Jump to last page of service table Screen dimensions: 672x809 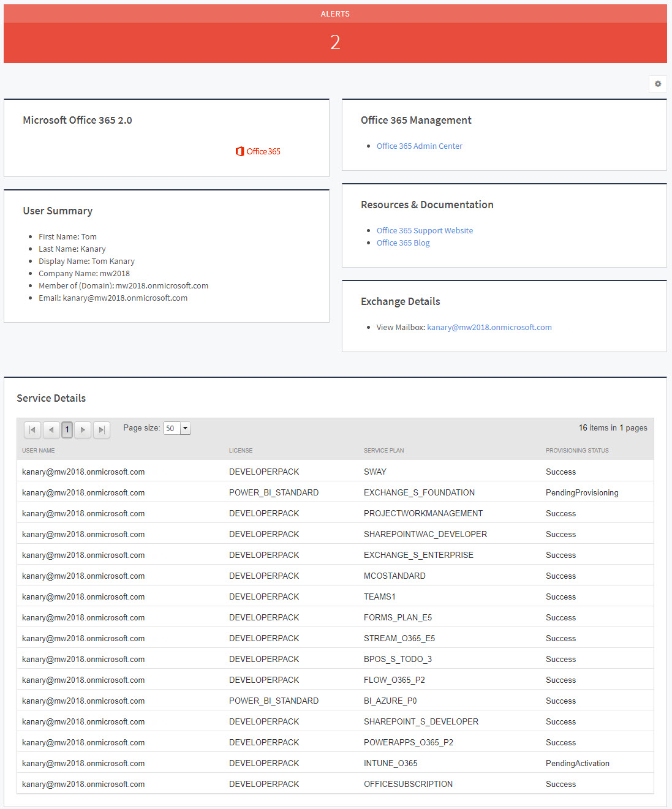coord(102,430)
